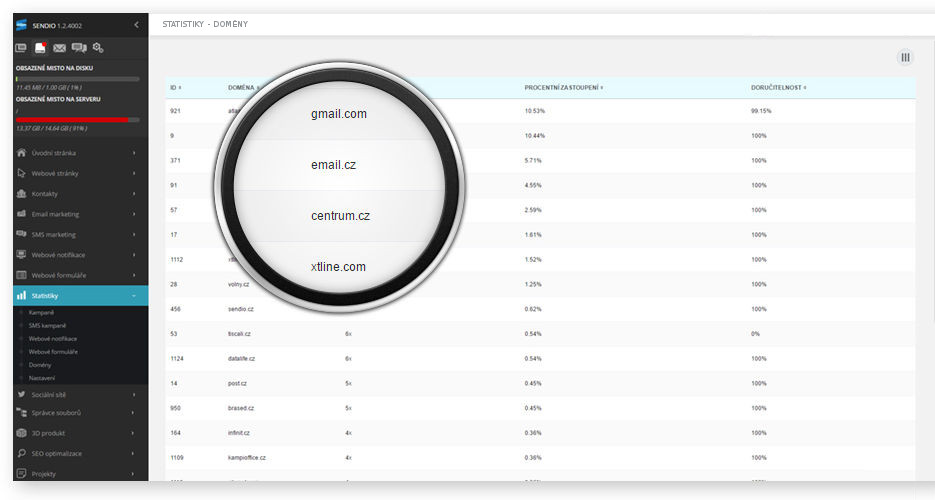935x500 pixels.
Task: Click the Sendio logo icon
Action: [21, 24]
